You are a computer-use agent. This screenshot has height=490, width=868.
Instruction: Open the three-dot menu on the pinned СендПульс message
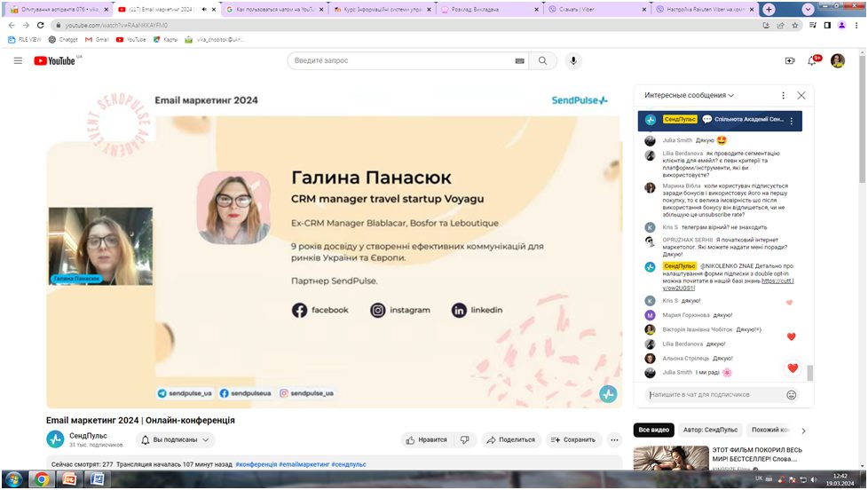pos(791,120)
